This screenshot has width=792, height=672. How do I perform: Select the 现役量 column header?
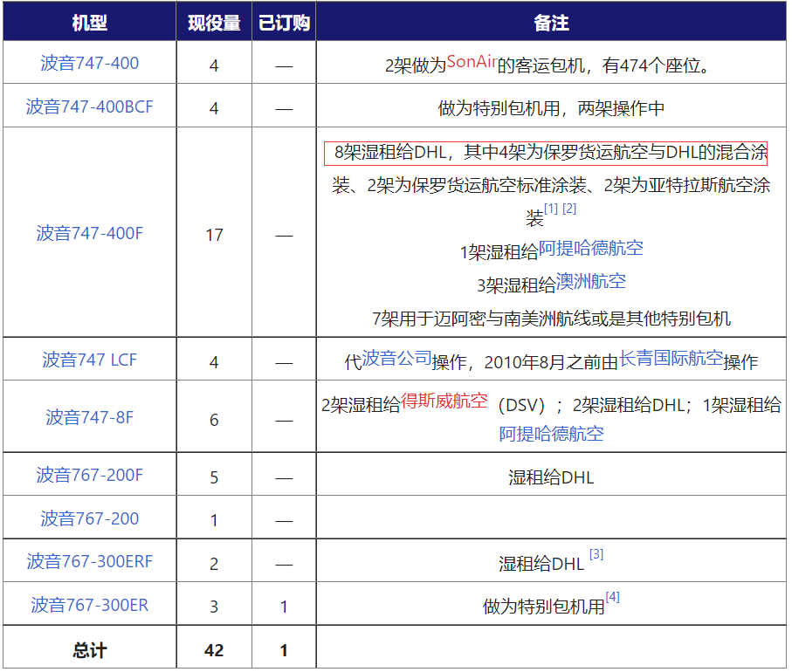pos(214,23)
